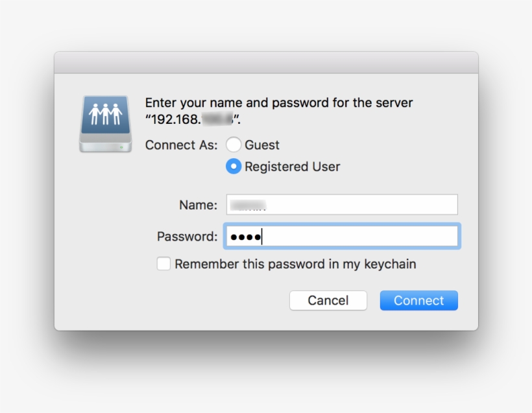Image resolution: width=532 pixels, height=413 pixels.
Task: Focus the Password field with masked dots
Action: 342,237
